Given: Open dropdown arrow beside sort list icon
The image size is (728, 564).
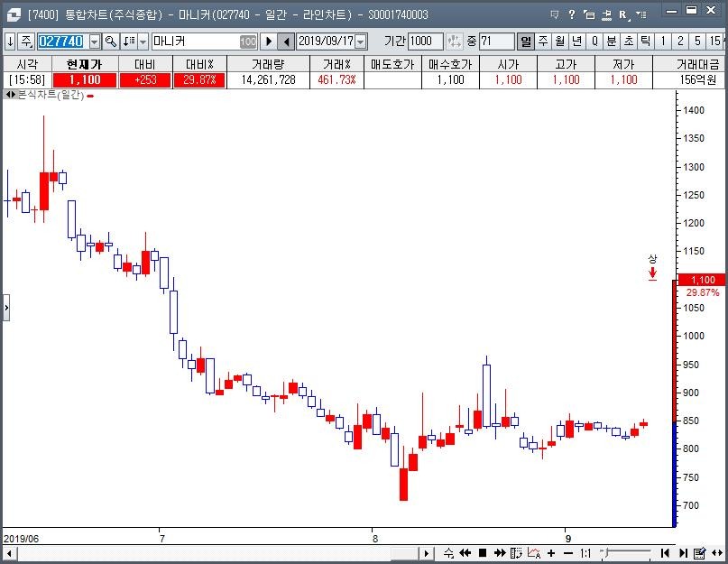Looking at the screenshot, I should (143, 42).
